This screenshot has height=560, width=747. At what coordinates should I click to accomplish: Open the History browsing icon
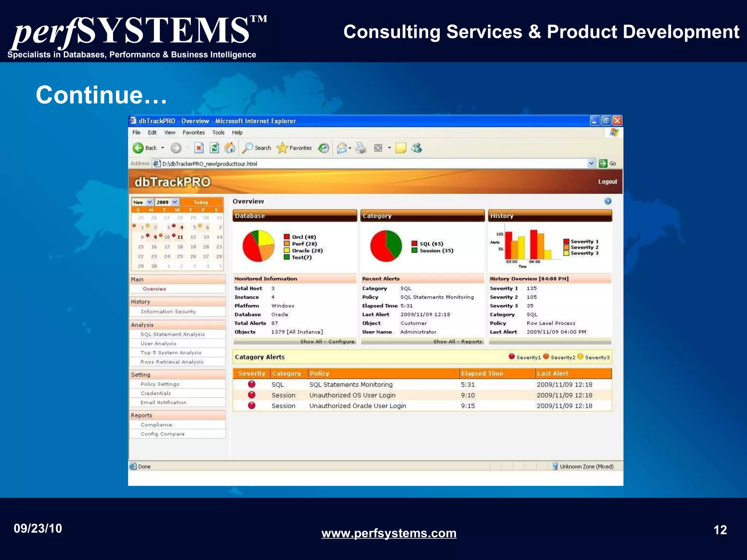(x=324, y=148)
